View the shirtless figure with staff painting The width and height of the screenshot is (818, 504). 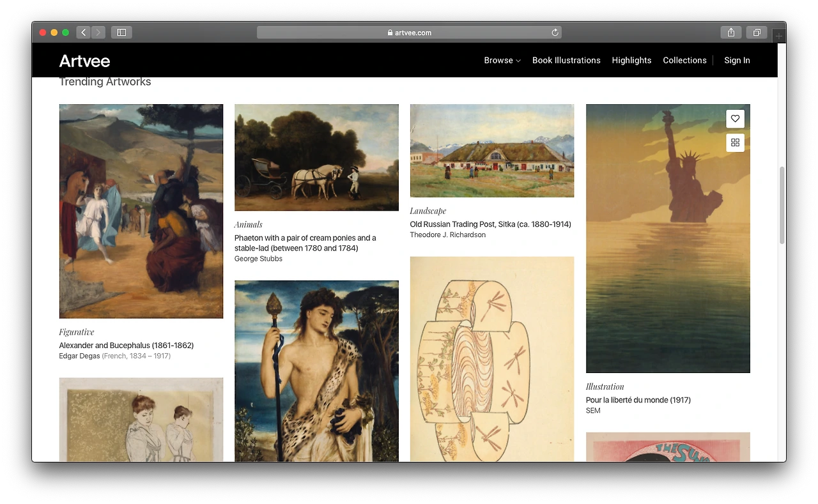tap(316, 371)
